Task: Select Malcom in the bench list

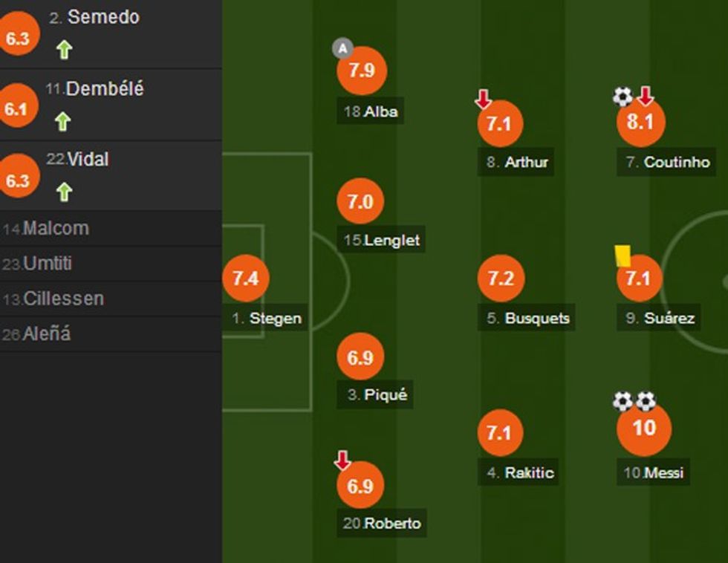Action: tap(56, 228)
